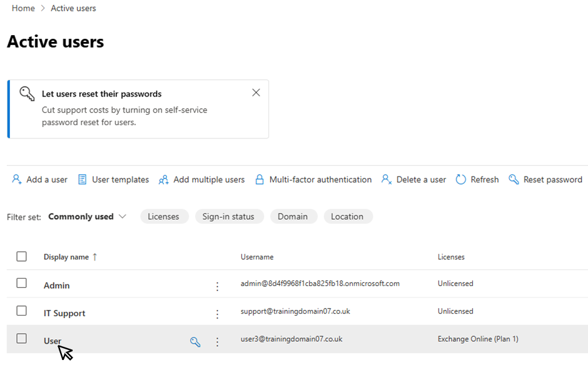588x365 pixels.
Task: Click the Delete a user icon
Action: pos(387,180)
